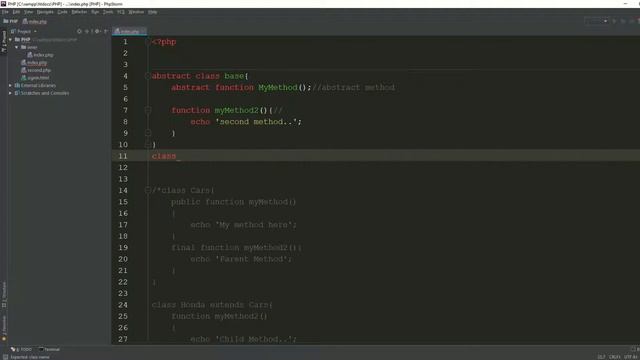Click 'abstract class base' on line 4
Image resolution: width=640 pixels, height=360 pixels.
(198, 76)
